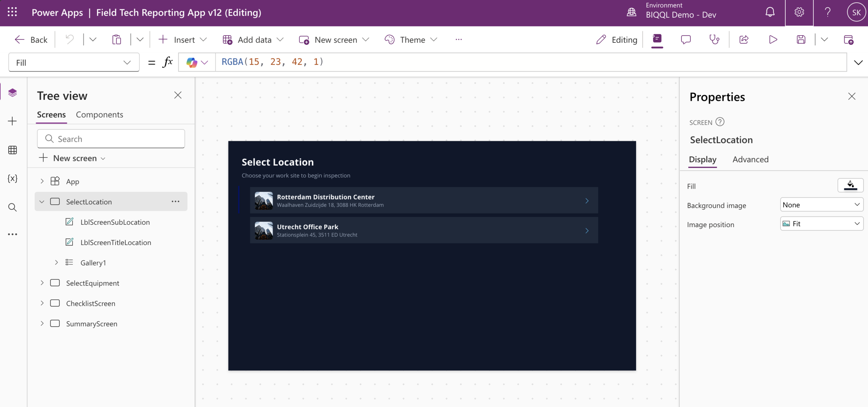Click the Environment globe icon
Image resolution: width=868 pixels, height=407 pixels.
click(631, 12)
